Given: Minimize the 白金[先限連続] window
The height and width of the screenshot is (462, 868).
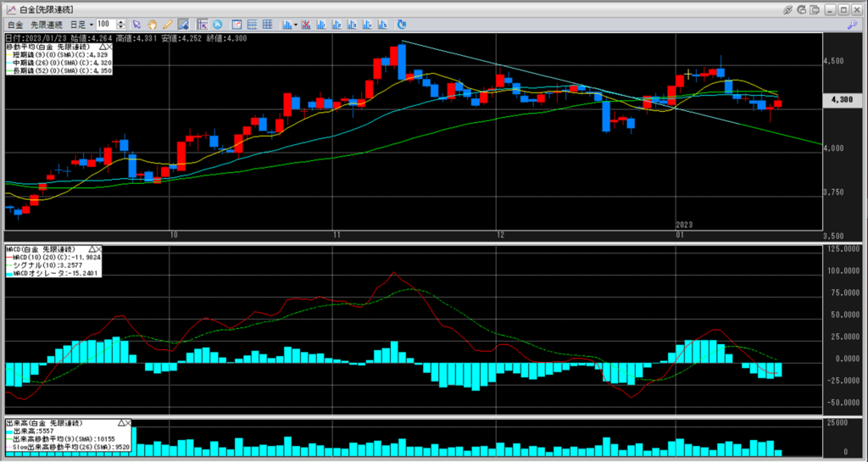Looking at the screenshot, I should point(831,9).
